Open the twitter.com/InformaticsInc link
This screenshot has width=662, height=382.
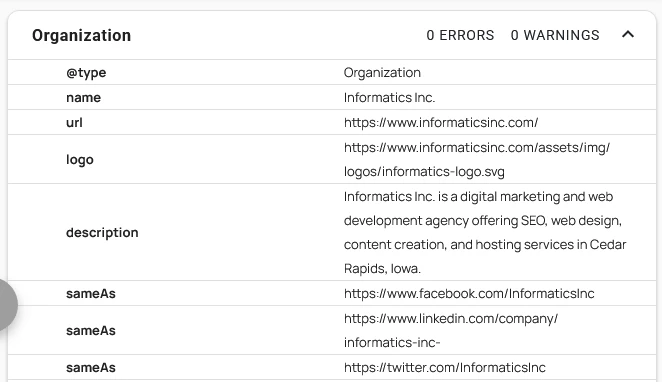click(445, 368)
